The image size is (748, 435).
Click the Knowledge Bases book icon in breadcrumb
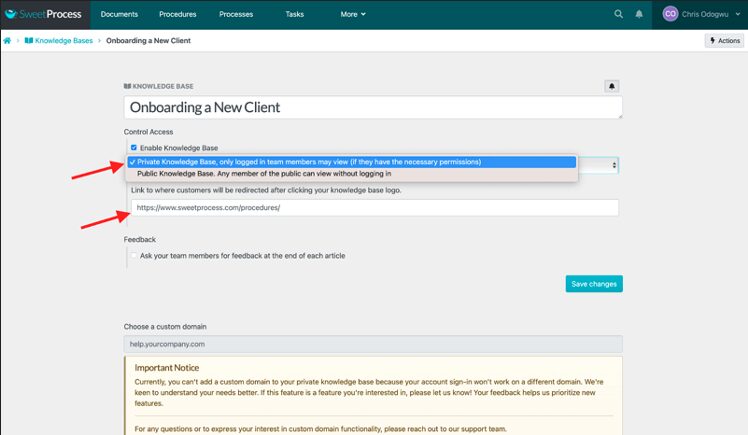point(29,41)
